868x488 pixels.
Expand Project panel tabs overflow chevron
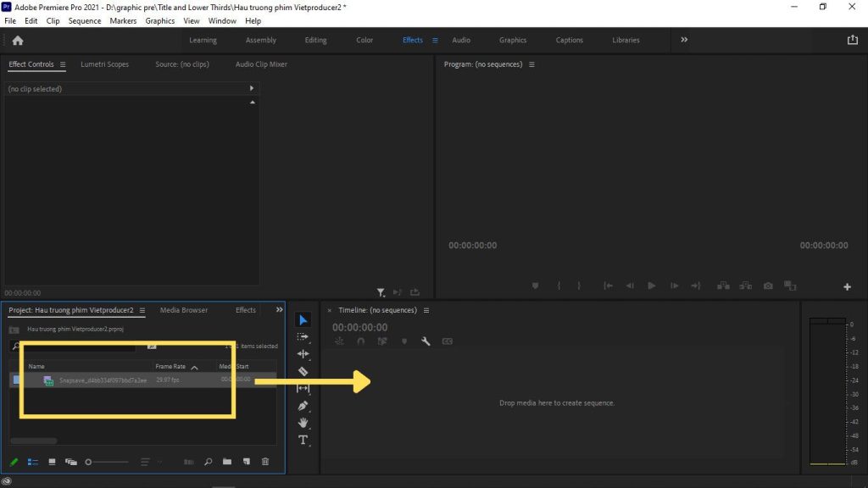coord(279,310)
